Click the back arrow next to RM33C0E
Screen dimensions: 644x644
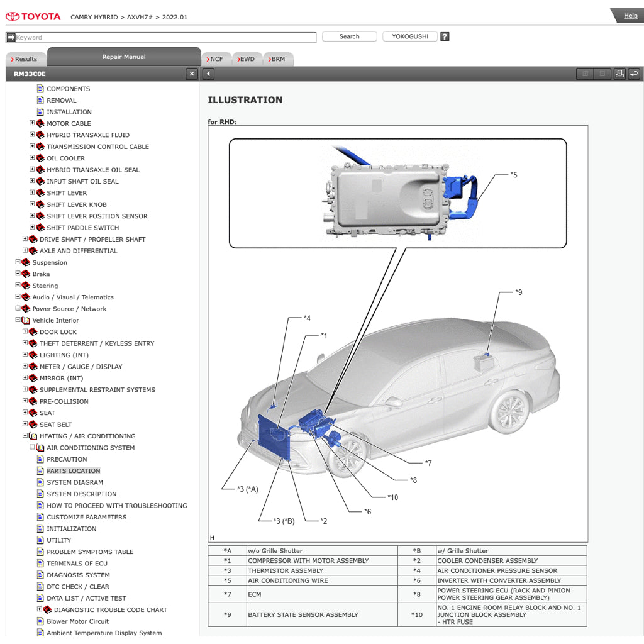(x=208, y=74)
